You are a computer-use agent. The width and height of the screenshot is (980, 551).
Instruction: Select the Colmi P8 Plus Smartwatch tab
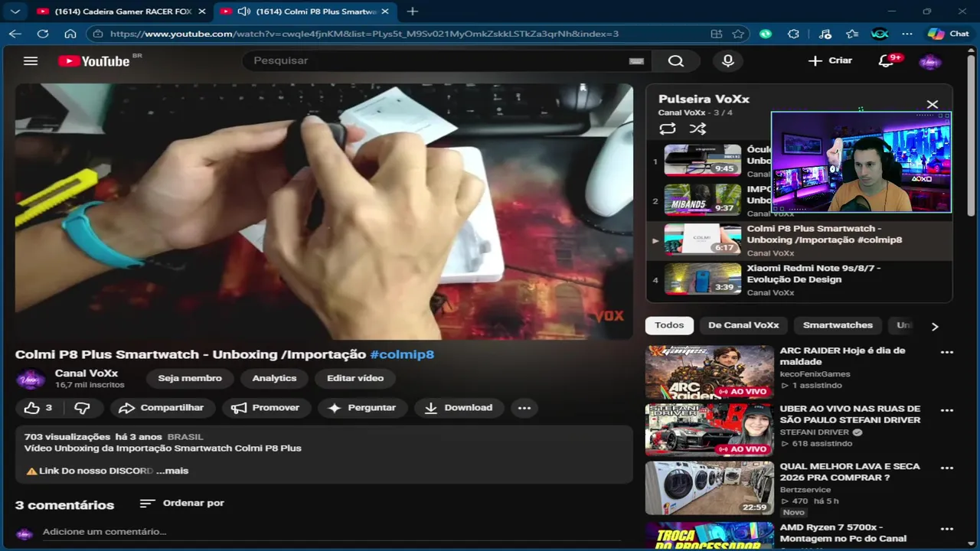315,11
